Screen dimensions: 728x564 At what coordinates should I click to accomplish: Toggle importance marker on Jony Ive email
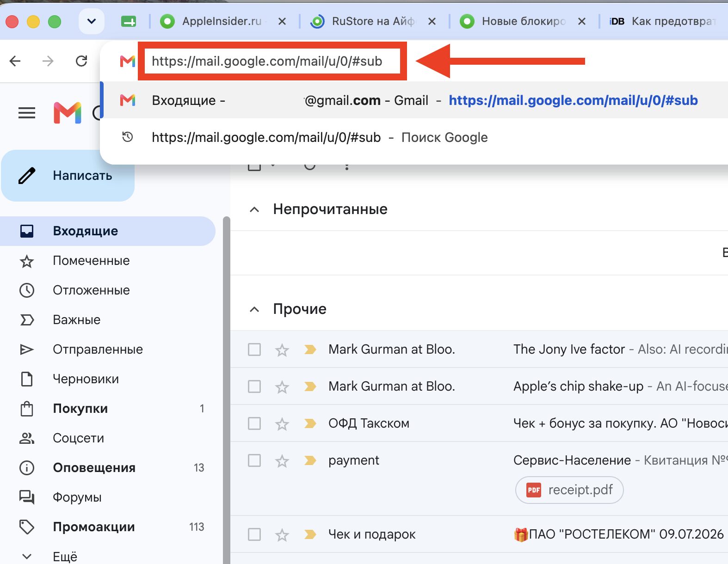pyautogui.click(x=310, y=349)
